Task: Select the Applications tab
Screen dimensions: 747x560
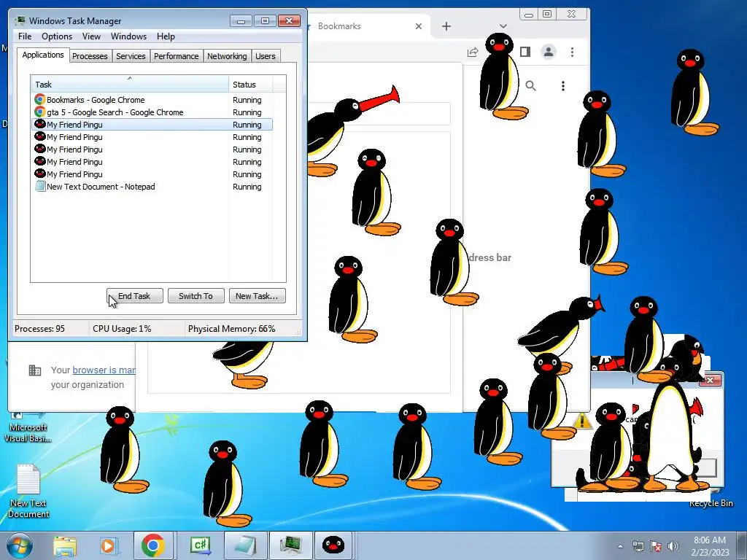Action: pyautogui.click(x=43, y=55)
